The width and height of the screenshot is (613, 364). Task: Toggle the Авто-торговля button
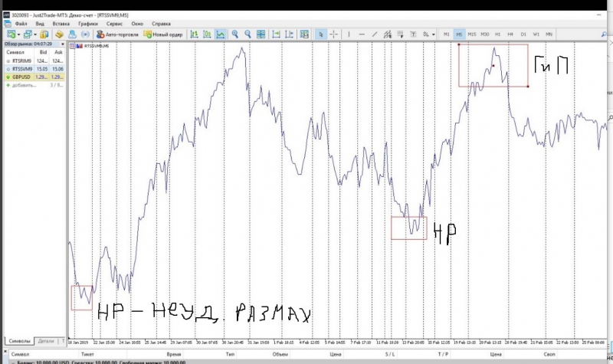117,34
